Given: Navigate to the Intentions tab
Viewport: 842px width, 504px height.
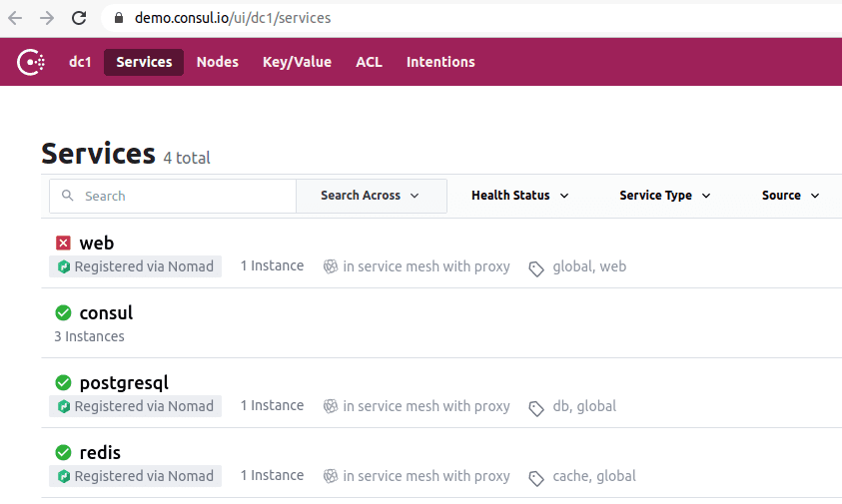Looking at the screenshot, I should tap(440, 62).
